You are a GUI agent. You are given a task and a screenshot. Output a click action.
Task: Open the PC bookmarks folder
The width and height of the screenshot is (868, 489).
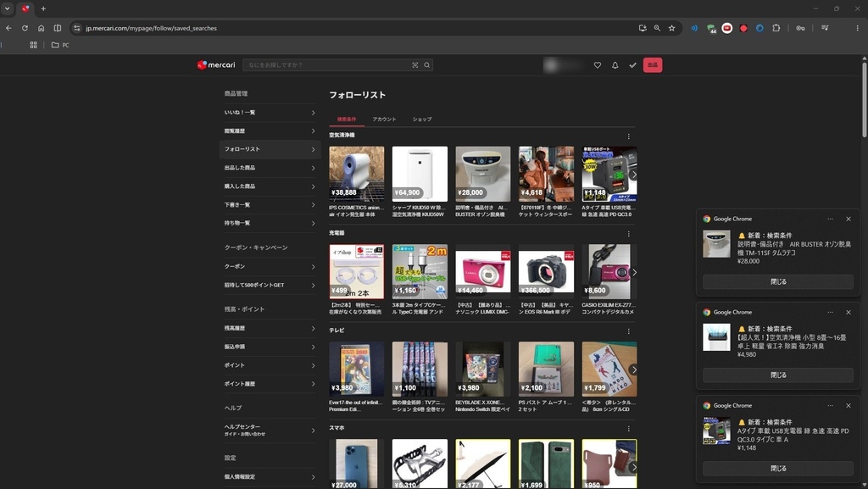60,46
